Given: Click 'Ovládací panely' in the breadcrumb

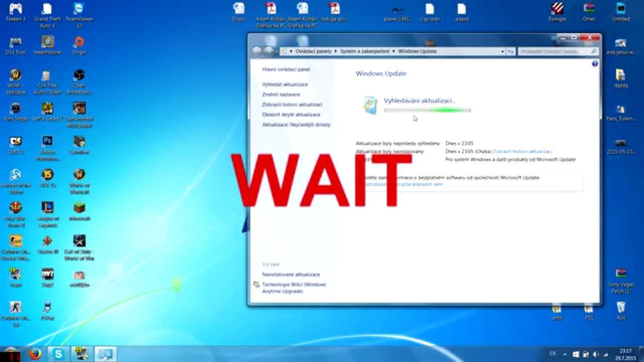Looking at the screenshot, I should pyautogui.click(x=312, y=51).
